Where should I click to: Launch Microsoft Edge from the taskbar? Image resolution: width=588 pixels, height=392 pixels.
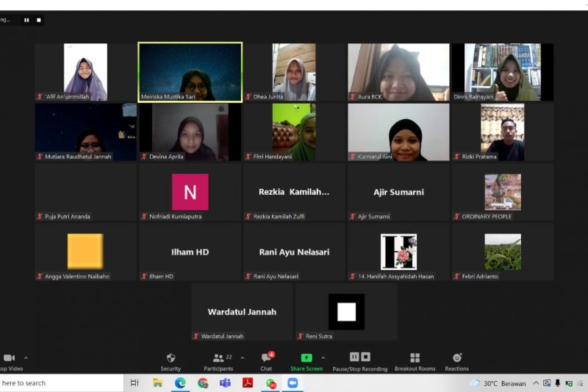(x=180, y=383)
